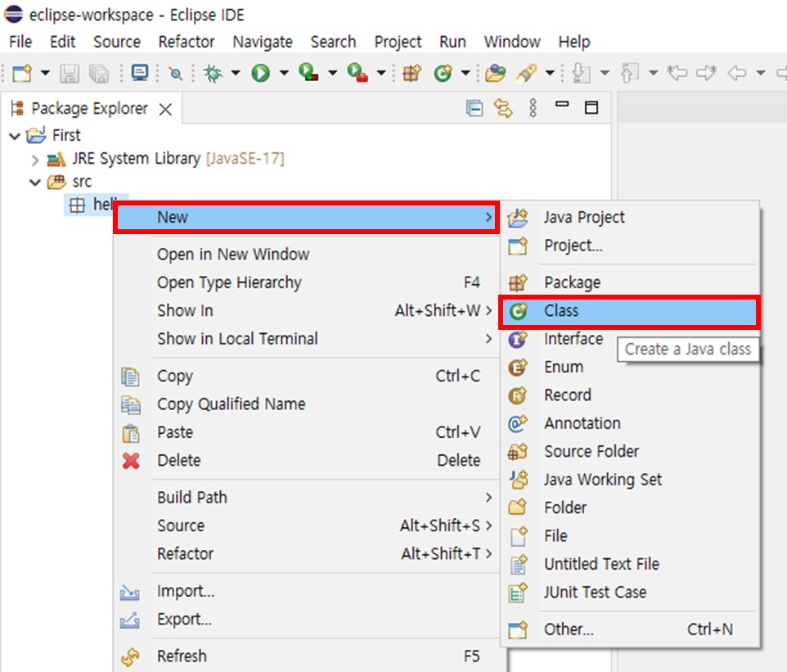Open the Debug dropdown arrow
Screen dimensions: 787x672
(236, 74)
